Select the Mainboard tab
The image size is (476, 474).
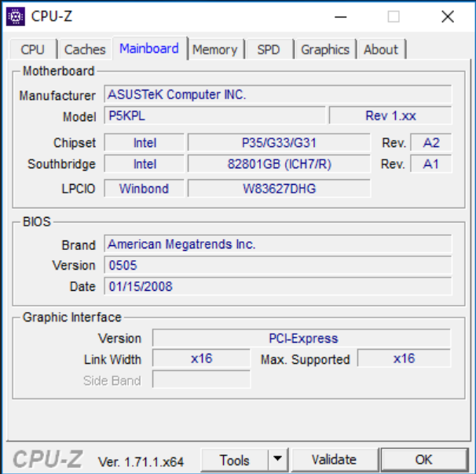149,48
